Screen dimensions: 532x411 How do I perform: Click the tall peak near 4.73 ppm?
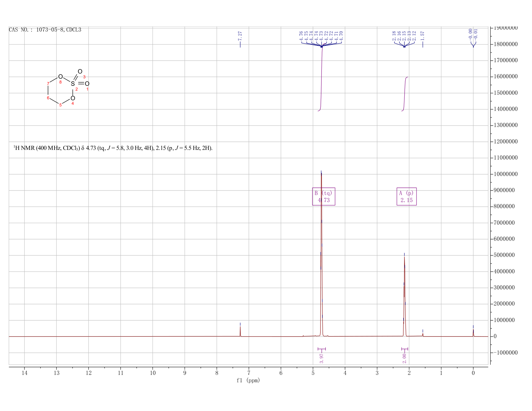tap(321, 255)
